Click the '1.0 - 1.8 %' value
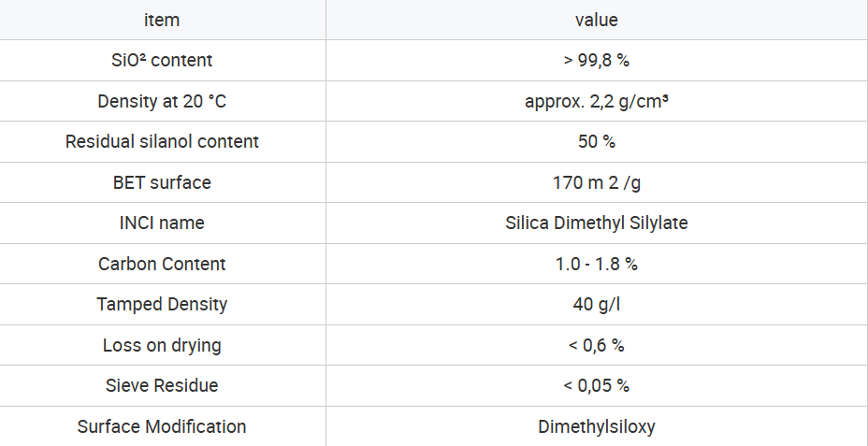Viewport: 868px width, 446px height. coord(596,264)
